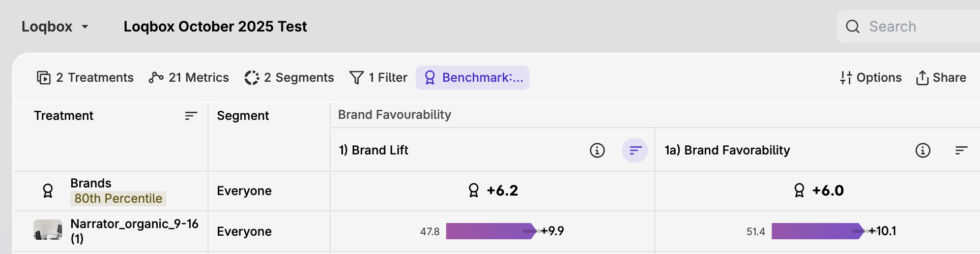Click the Share button
This screenshot has width=980, height=254.
click(x=941, y=78)
